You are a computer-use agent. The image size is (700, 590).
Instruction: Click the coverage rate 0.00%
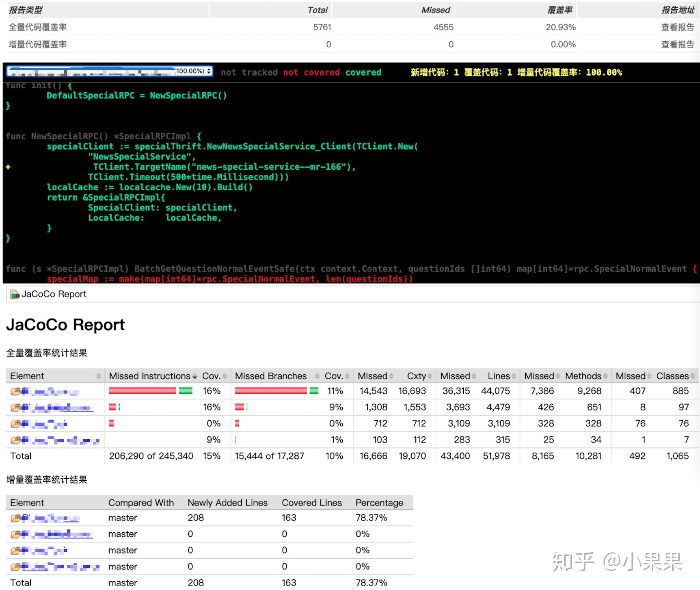563,44
